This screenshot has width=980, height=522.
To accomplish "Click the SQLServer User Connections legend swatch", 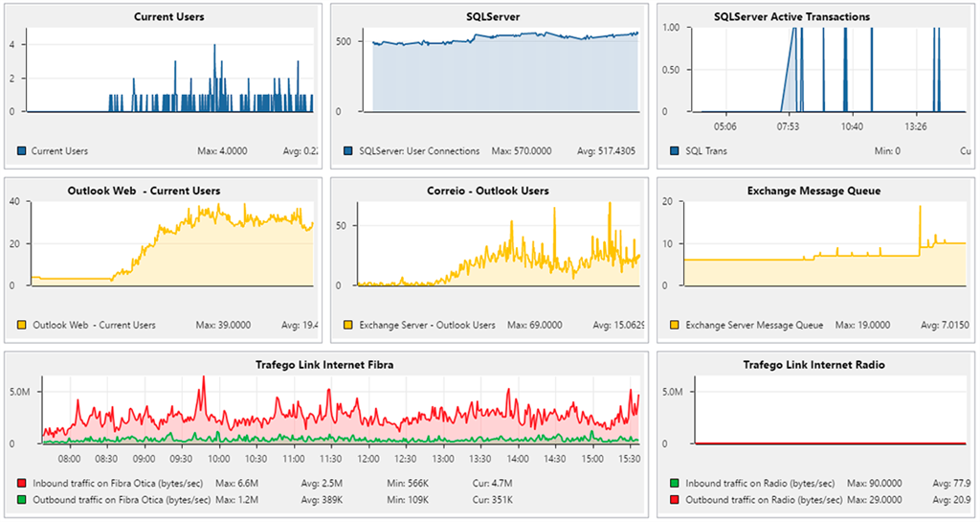I will click(348, 150).
